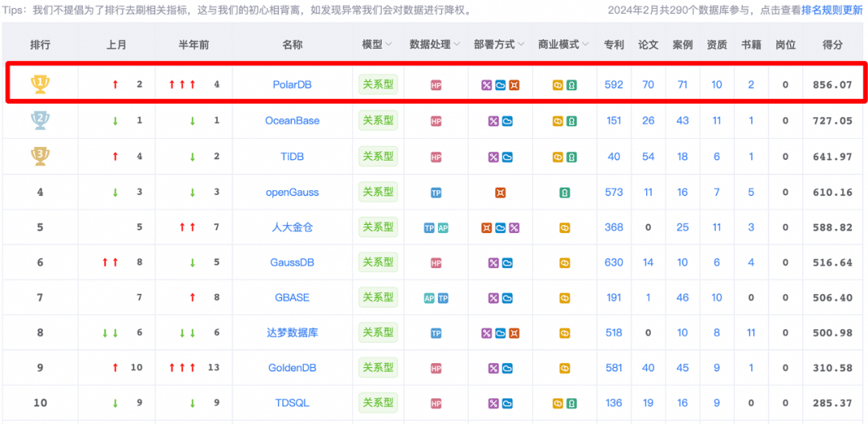Click the 排行 column header
This screenshot has width=868, height=424.
40,45
